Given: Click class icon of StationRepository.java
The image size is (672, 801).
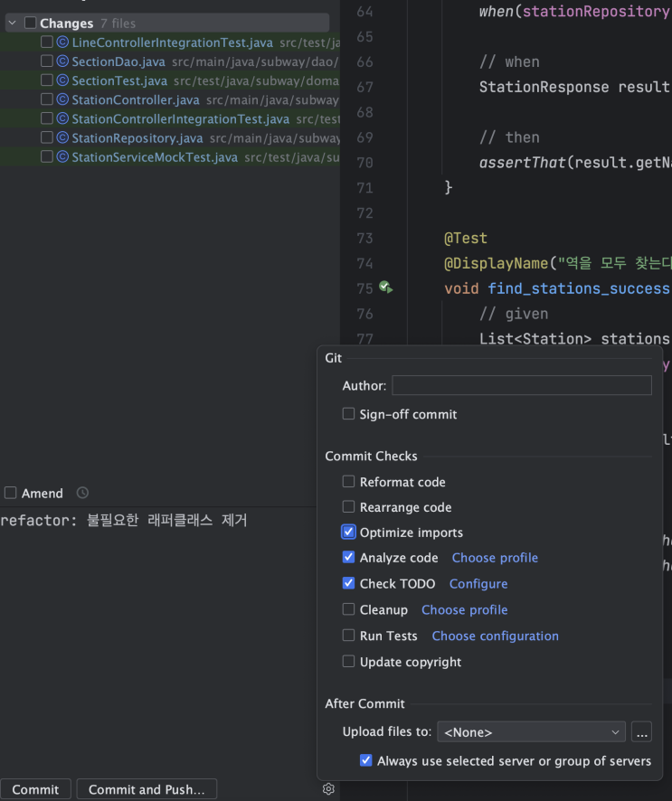Looking at the screenshot, I should tap(62, 138).
